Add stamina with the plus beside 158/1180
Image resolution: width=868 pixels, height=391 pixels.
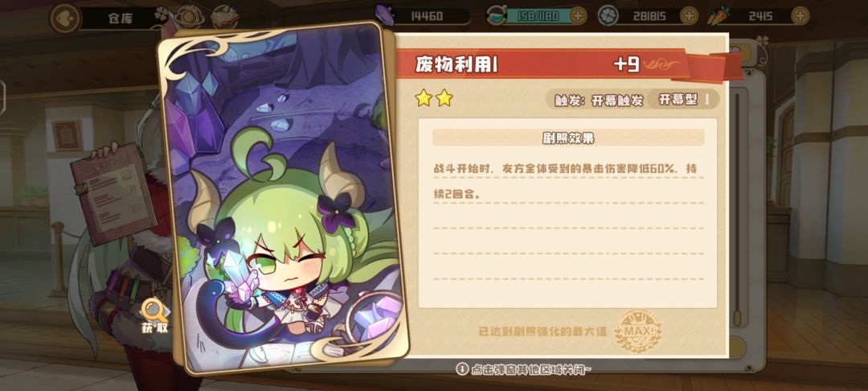(x=577, y=16)
